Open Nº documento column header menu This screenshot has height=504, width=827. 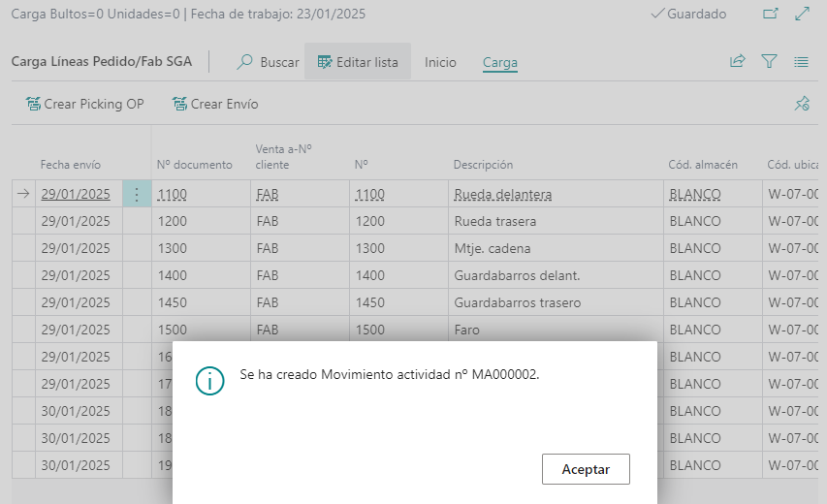(x=195, y=165)
